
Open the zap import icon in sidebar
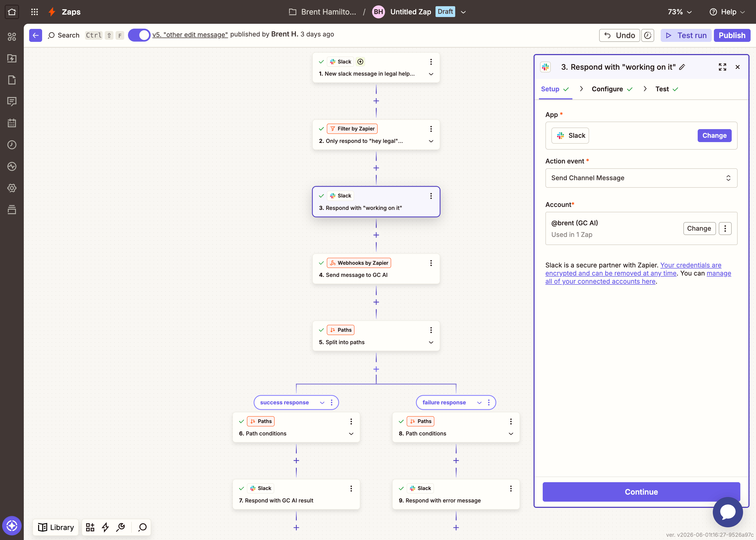[12, 58]
